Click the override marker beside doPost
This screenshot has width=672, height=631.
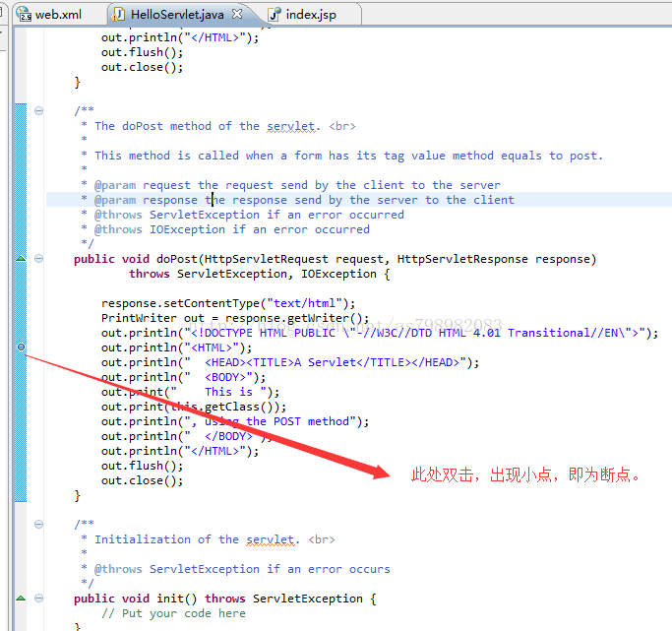(21, 259)
